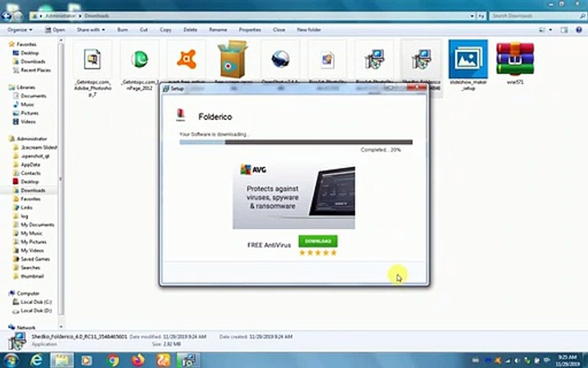This screenshot has height=368, width=588.
Task: Select the orange Avast antivirus installer icon
Action: [186, 59]
